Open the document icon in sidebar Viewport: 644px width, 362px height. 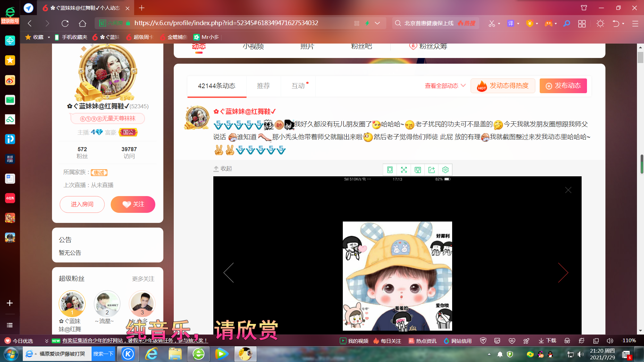click(x=10, y=179)
